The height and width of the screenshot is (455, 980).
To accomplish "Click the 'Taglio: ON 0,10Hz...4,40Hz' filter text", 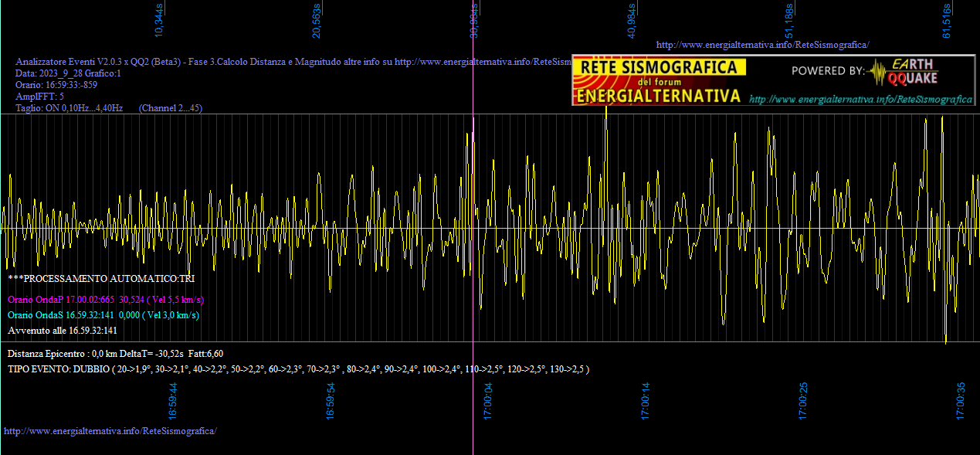I will pos(70,108).
